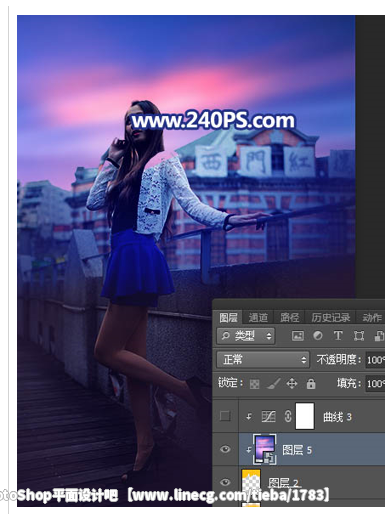Open the 正常 blend mode dropdown
This screenshot has height=514, width=385.
pyautogui.click(x=263, y=360)
